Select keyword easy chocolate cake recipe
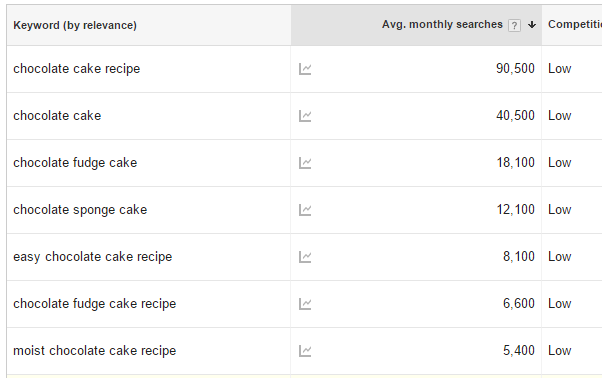602x378 pixels. 93,257
